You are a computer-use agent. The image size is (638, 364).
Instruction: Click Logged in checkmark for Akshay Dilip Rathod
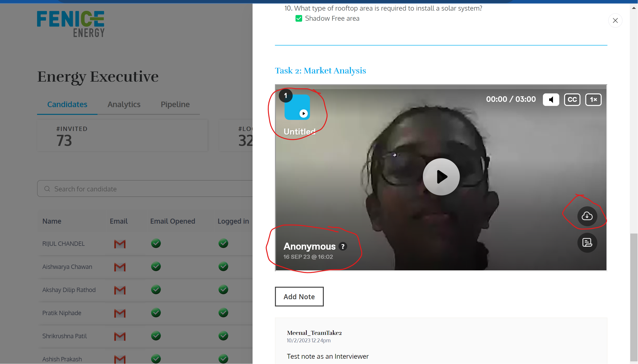223,290
